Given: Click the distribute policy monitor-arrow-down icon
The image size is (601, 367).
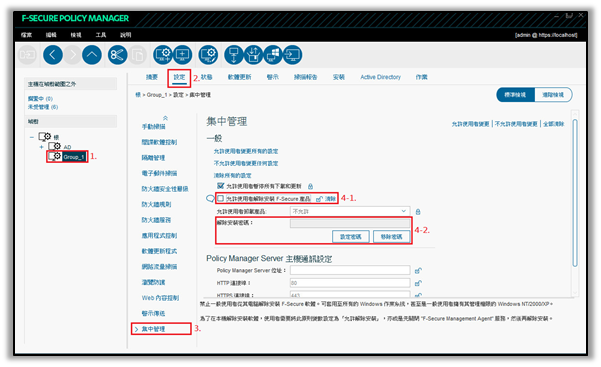Looking at the screenshot, I should click(x=233, y=55).
